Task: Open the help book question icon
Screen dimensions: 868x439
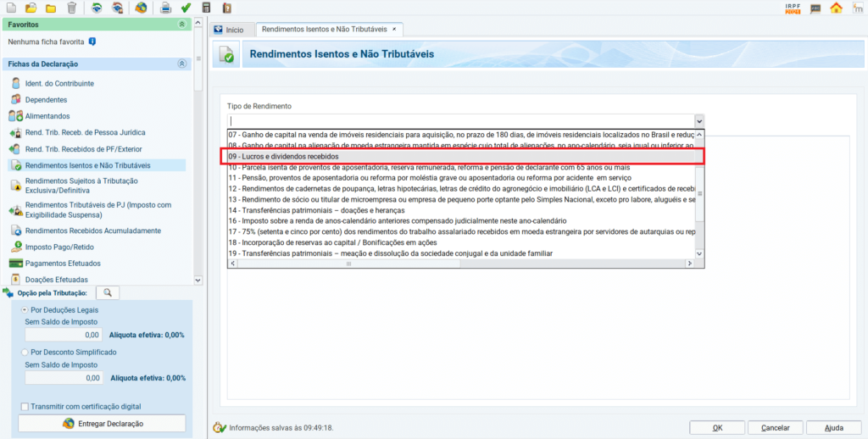Action: tap(226, 8)
